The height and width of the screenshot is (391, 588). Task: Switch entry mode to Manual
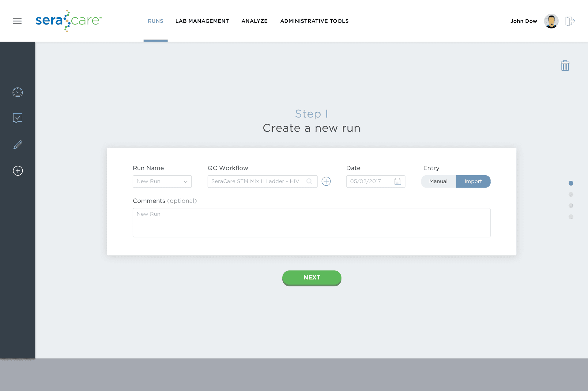(438, 181)
